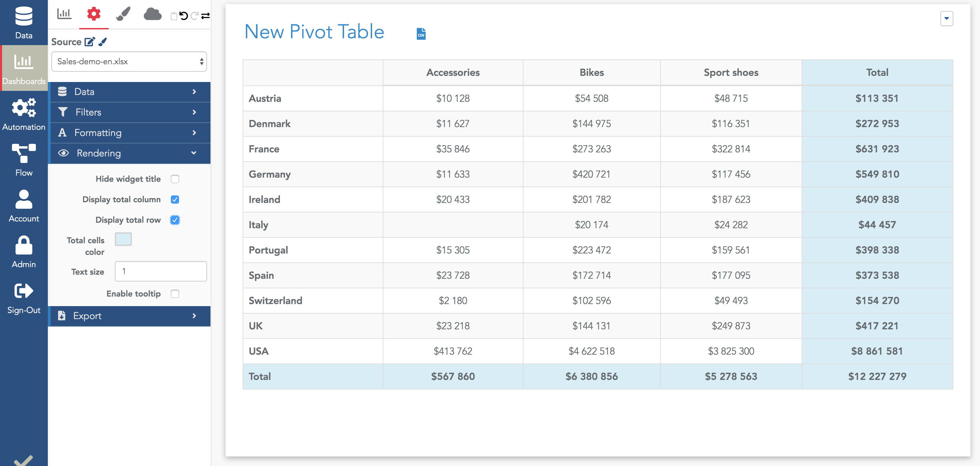Click the grand total $12 227 279 cell

[x=877, y=376]
